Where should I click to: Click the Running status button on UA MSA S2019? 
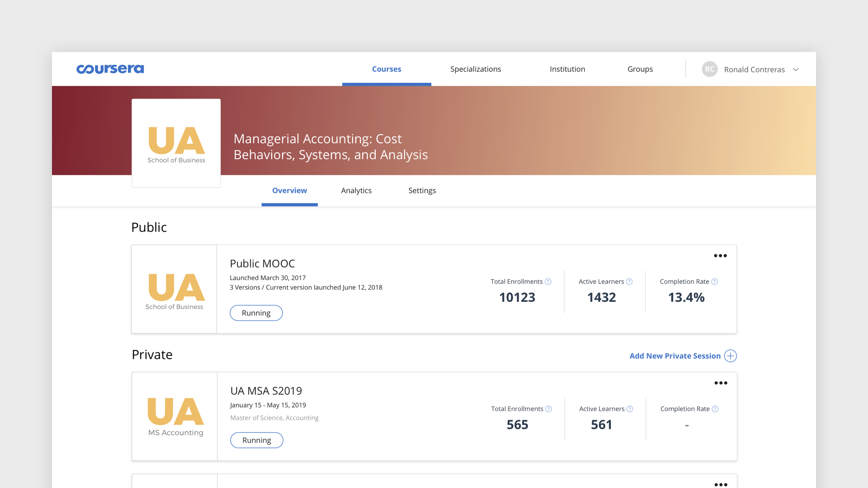[x=257, y=441]
